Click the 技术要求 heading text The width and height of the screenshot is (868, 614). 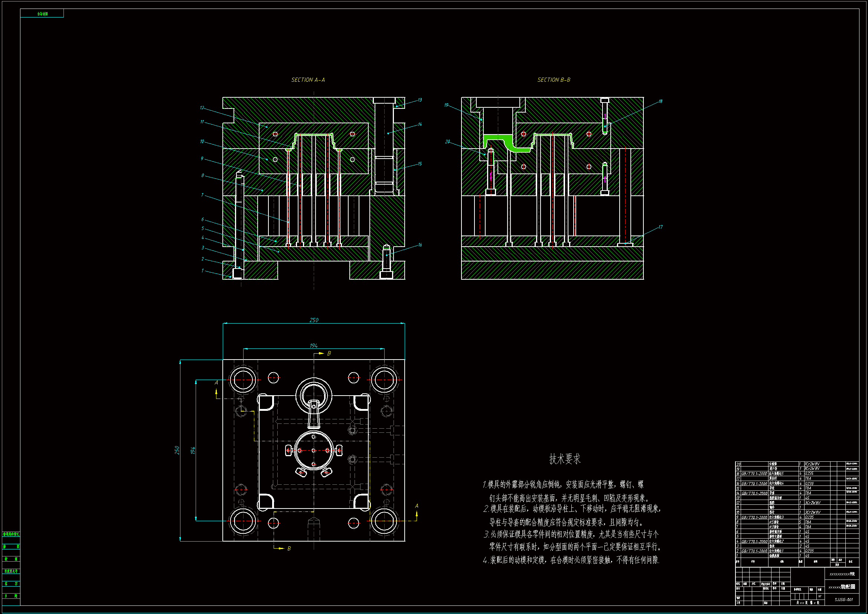click(564, 459)
